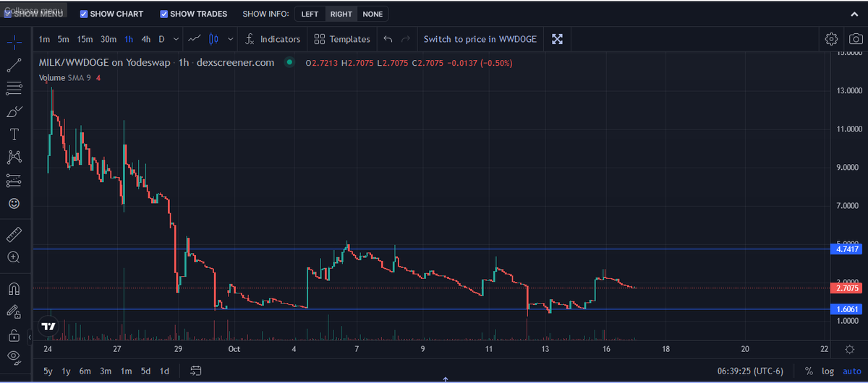Open the compare symbols line-chart icon
Image resolution: width=868 pixels, height=383 pixels.
tap(194, 39)
